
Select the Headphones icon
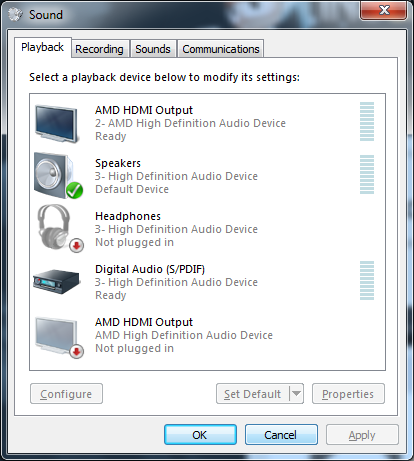[59, 228]
